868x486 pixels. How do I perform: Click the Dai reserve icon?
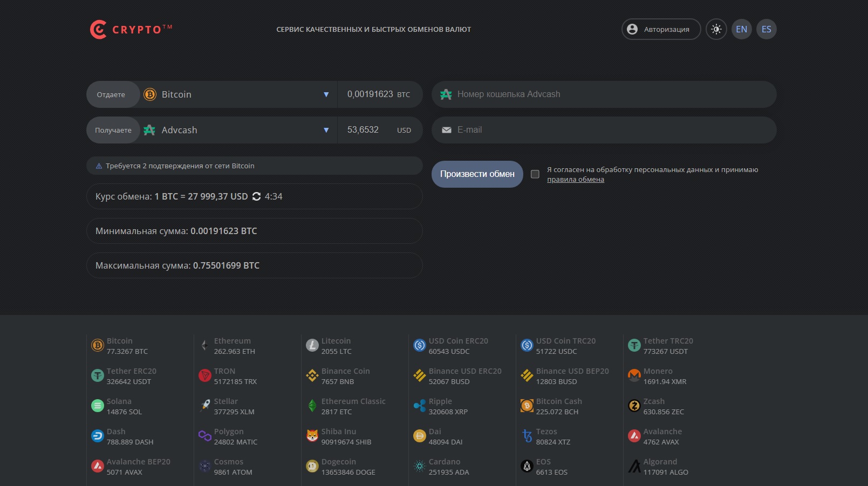(x=420, y=436)
